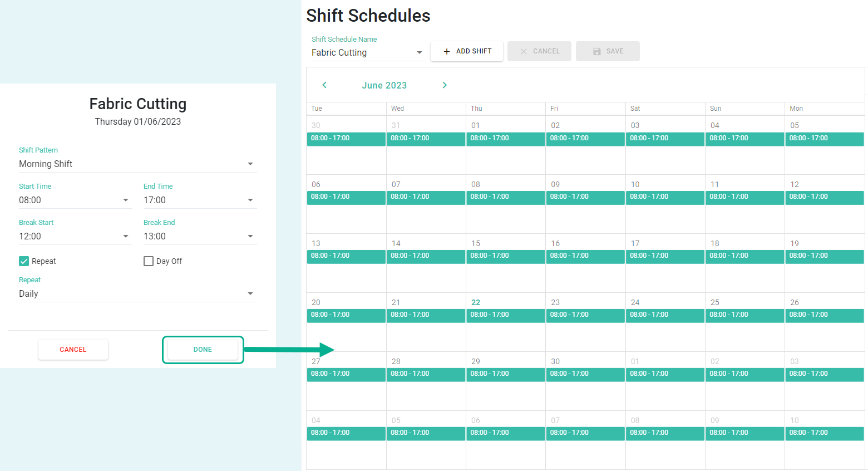The width and height of the screenshot is (868, 471).
Task: Open the Shift Pattern dropdown
Action: [x=138, y=164]
